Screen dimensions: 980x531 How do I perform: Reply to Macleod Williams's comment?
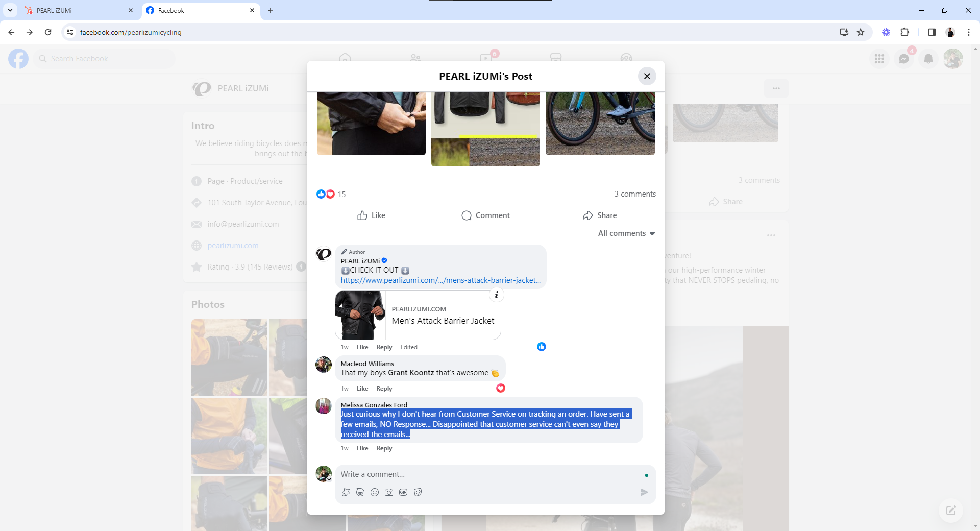[384, 389]
